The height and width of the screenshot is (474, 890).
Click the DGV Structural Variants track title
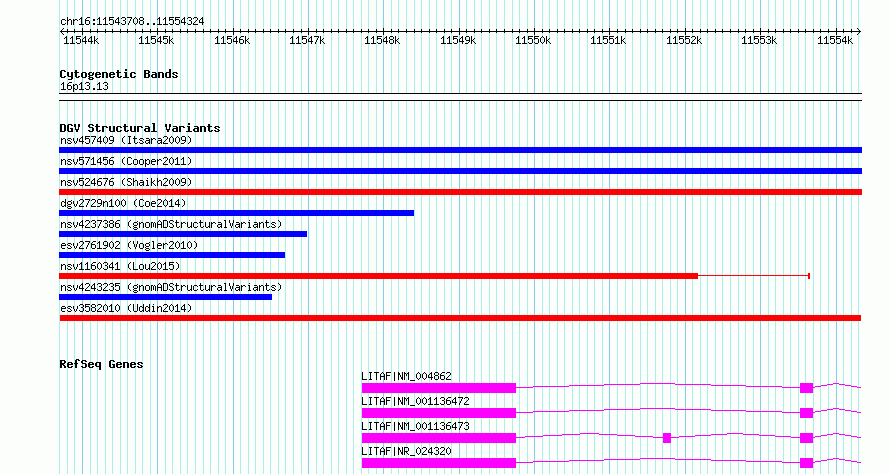point(140,128)
